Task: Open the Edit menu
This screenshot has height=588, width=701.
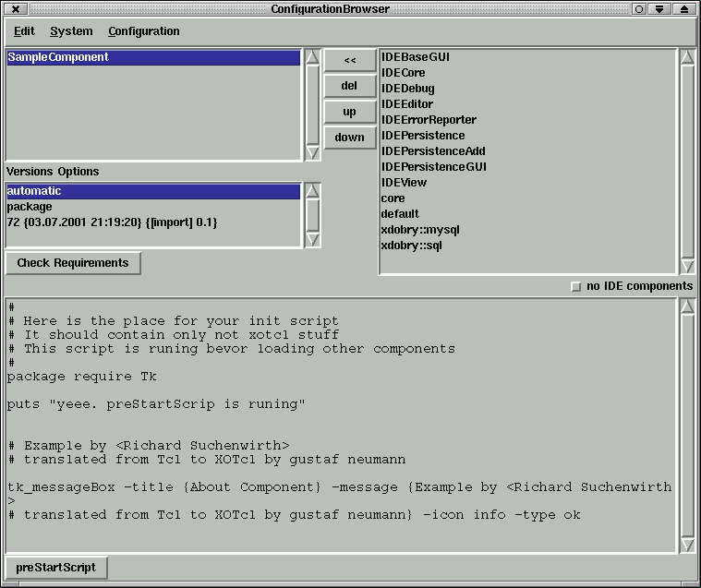Action: click(24, 31)
